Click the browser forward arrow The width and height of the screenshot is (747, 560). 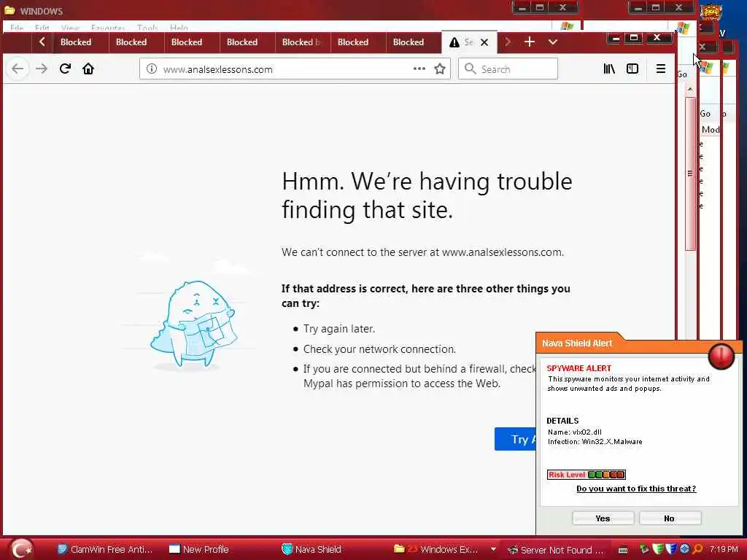(x=42, y=69)
